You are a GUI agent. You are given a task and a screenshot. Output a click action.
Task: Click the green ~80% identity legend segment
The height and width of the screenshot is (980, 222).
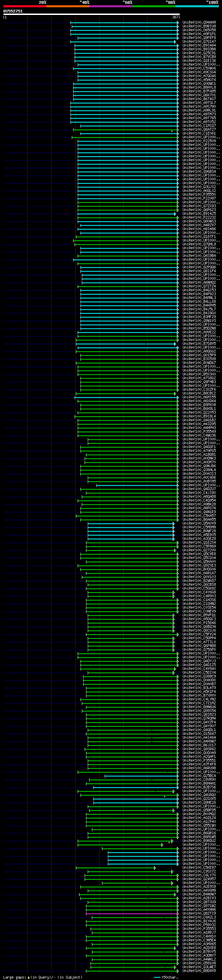click(154, 6)
